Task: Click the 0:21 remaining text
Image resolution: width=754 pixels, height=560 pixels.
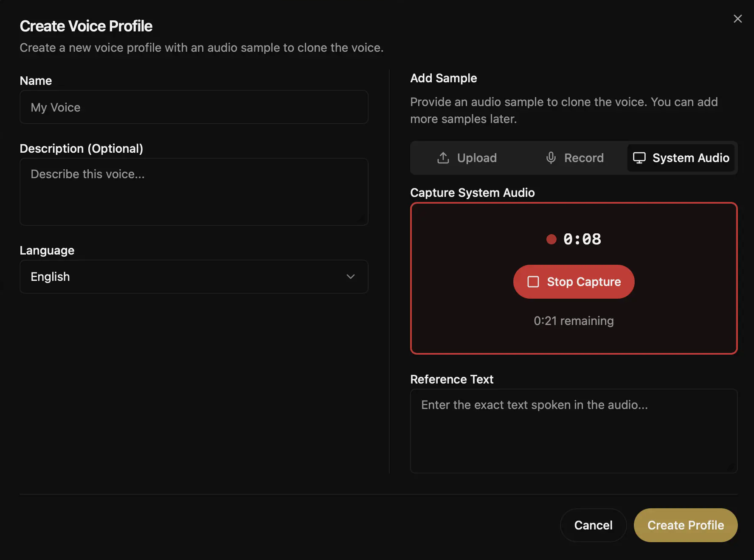Action: [x=574, y=321]
